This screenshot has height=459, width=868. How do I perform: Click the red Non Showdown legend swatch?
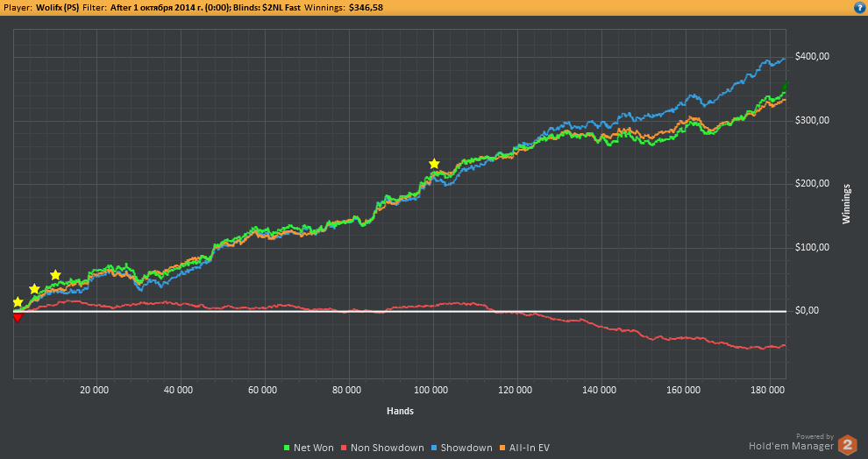click(344, 448)
